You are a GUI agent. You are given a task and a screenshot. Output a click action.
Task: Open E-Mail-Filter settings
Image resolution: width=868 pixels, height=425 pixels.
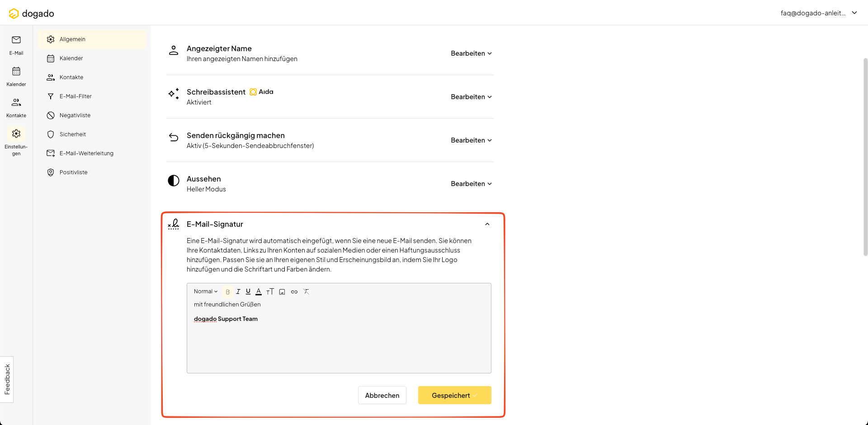[x=92, y=96]
